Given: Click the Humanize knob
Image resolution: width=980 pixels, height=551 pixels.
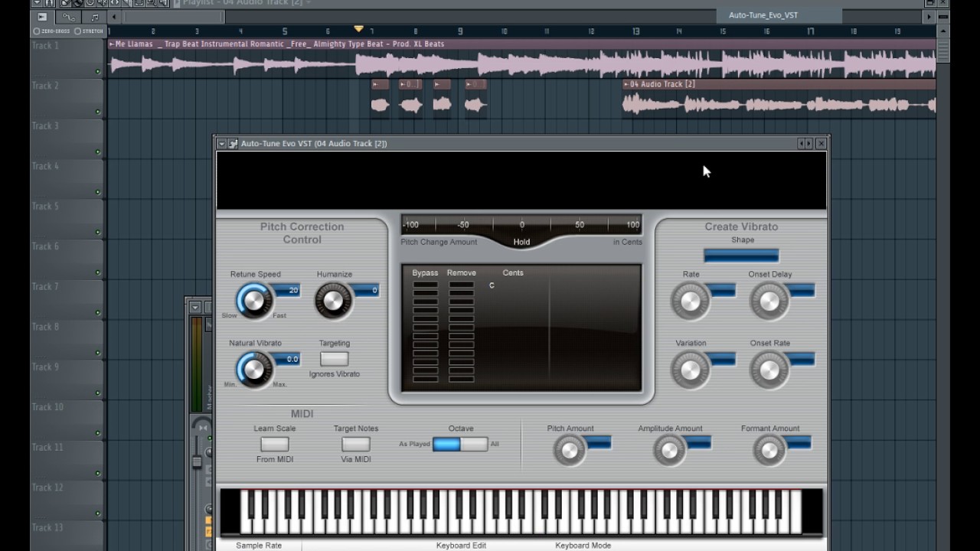Looking at the screenshot, I should [x=333, y=301].
